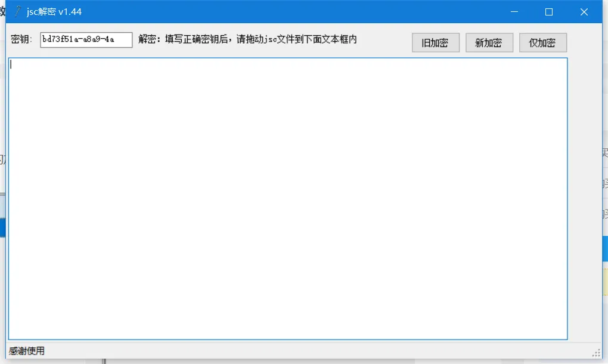The width and height of the screenshot is (608, 364).
Task: Click the maximize icon of jsc解密
Action: 549,11
